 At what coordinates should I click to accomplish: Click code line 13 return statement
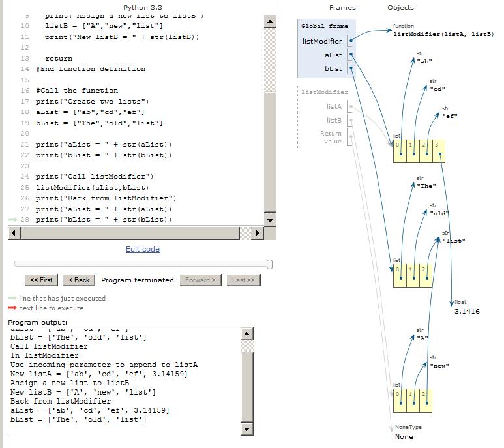pyautogui.click(x=59, y=59)
